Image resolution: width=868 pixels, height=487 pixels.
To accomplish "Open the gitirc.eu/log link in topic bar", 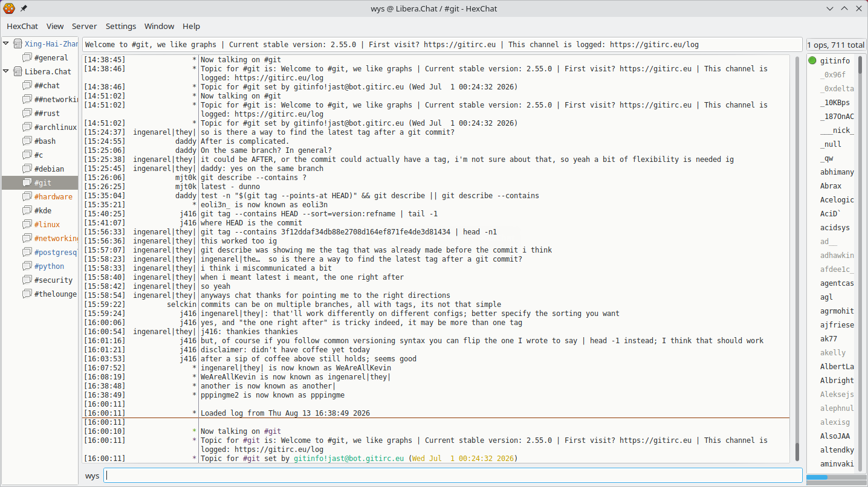I will click(654, 44).
